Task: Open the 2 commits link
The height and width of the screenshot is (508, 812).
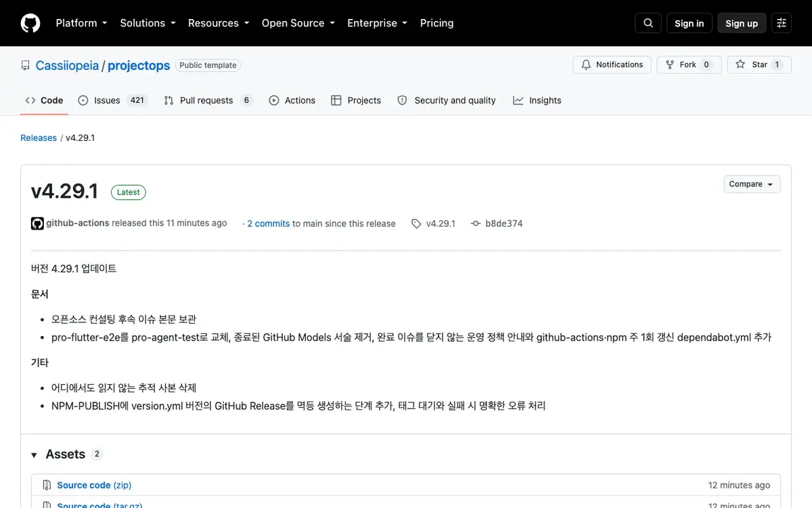Action: coord(269,224)
